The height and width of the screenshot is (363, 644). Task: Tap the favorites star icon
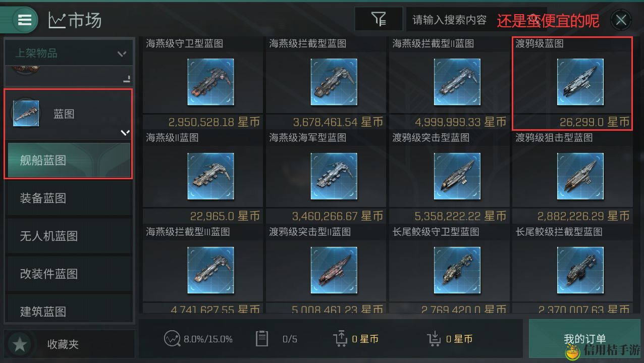point(20,344)
